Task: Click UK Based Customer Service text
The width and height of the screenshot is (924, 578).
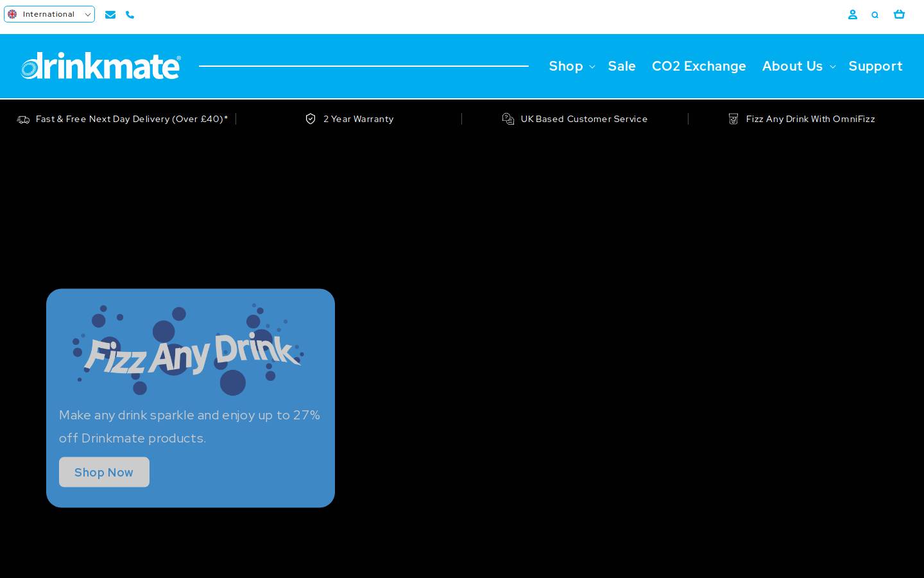Action: 584,119
